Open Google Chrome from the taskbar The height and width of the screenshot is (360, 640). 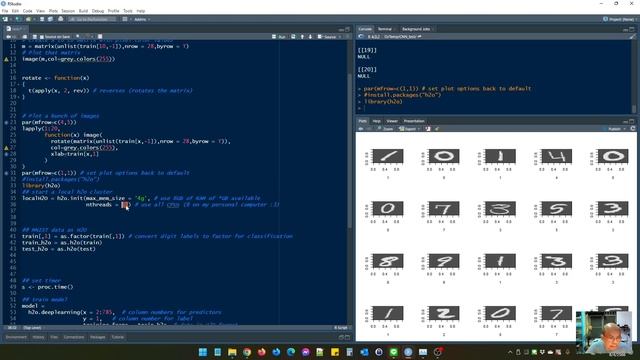click(247, 352)
